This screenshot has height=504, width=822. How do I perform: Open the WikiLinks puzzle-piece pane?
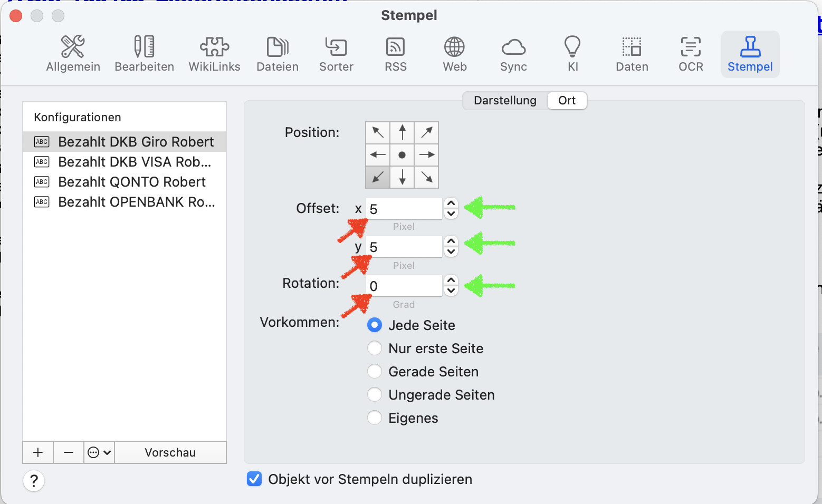tap(214, 54)
